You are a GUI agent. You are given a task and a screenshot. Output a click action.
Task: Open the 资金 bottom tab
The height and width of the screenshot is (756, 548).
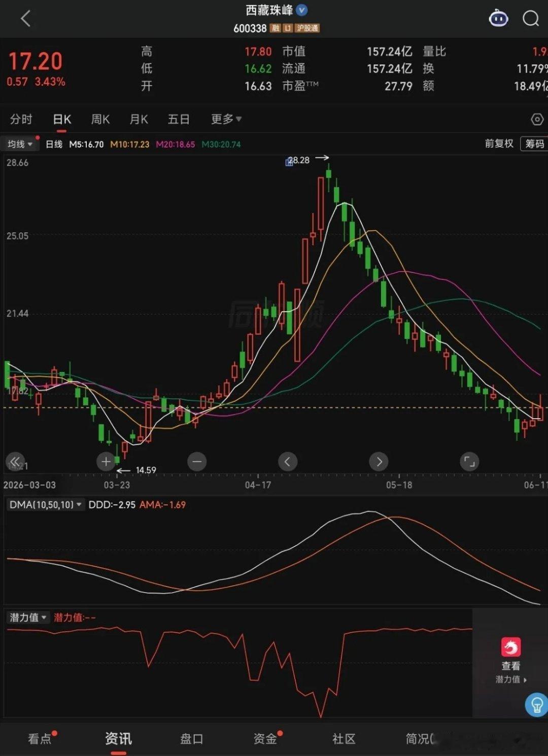[265, 739]
